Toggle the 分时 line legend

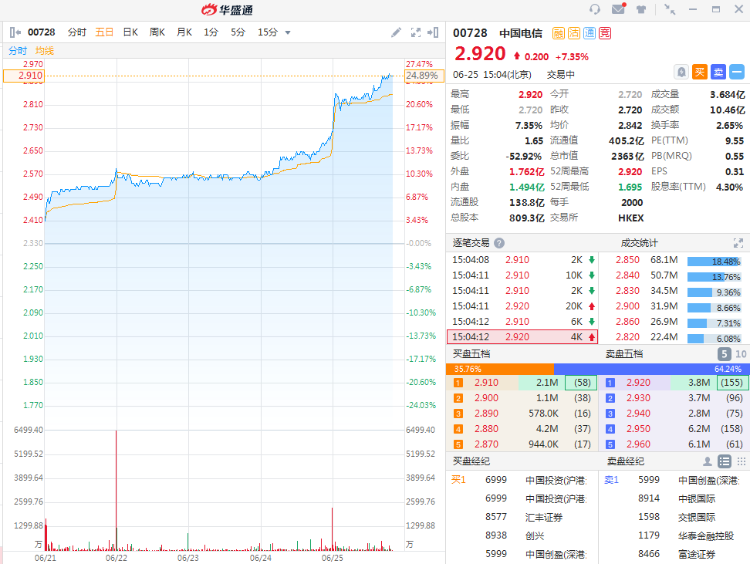tap(18, 51)
